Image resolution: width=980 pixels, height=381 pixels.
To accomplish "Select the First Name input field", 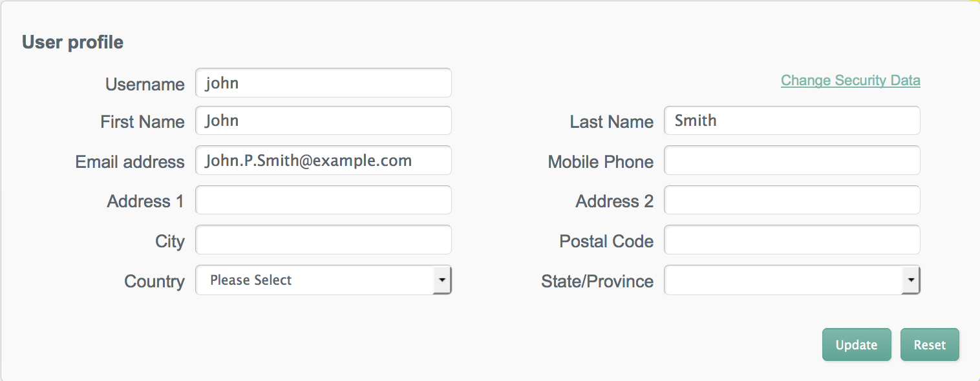I will tap(323, 121).
